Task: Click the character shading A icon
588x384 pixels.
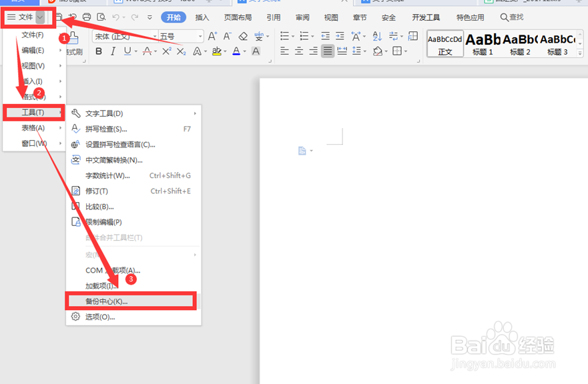Action: click(x=256, y=51)
